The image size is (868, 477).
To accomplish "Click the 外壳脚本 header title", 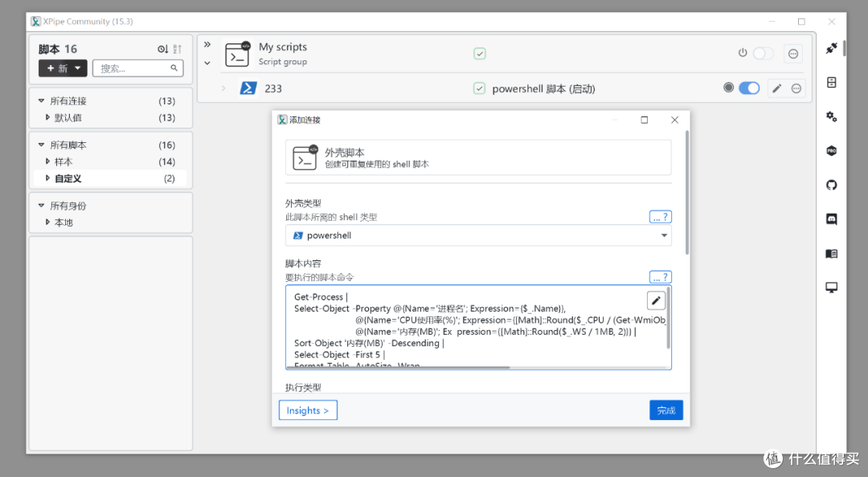I will click(344, 153).
